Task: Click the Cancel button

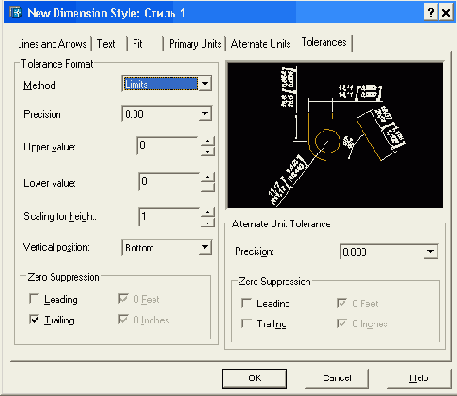Action: pos(337,378)
